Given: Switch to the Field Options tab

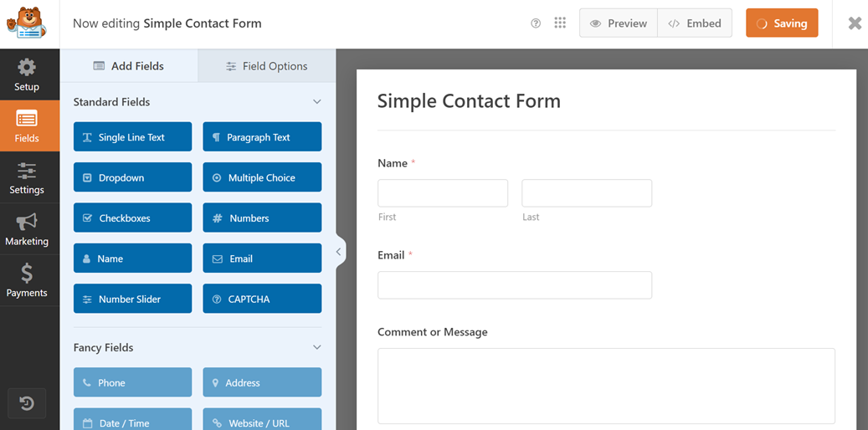Looking at the screenshot, I should pos(266,66).
